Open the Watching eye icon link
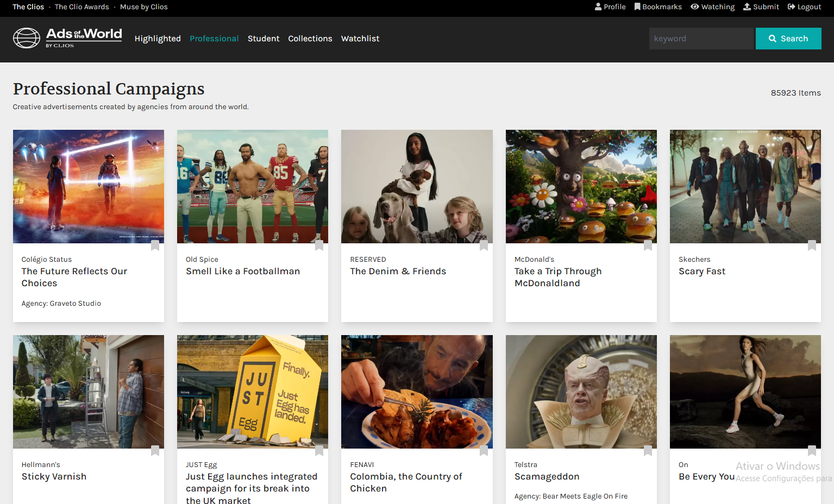Screen dimensions: 834x504 [x=712, y=7]
